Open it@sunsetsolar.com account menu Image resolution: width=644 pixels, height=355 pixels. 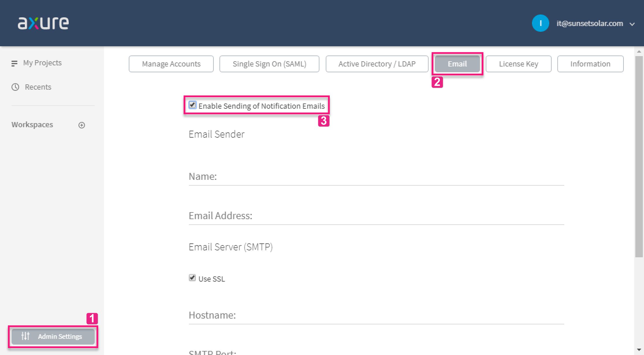(x=589, y=23)
